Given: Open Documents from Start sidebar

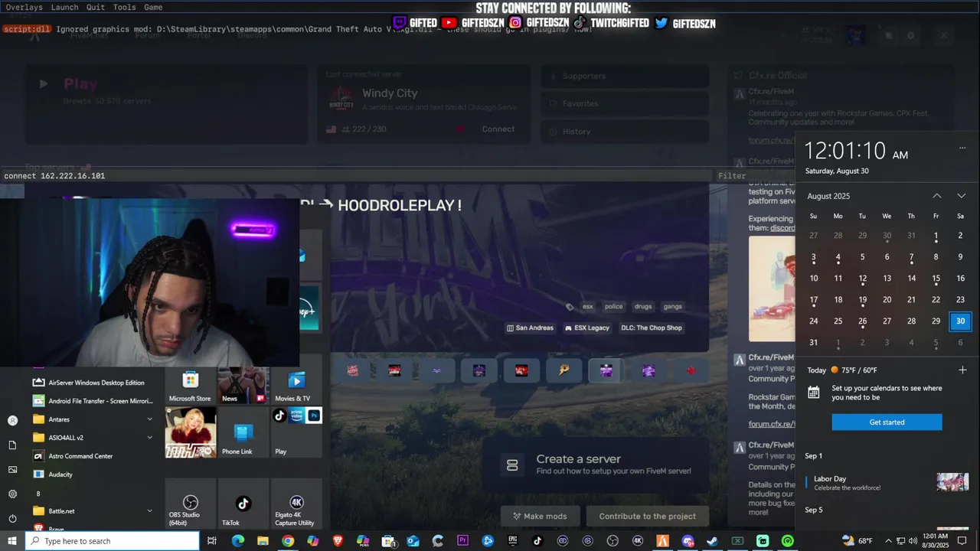Looking at the screenshot, I should point(12,445).
